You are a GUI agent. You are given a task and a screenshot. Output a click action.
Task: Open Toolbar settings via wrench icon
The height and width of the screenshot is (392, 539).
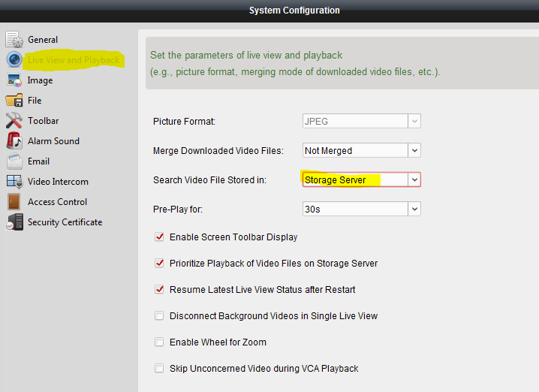14,121
